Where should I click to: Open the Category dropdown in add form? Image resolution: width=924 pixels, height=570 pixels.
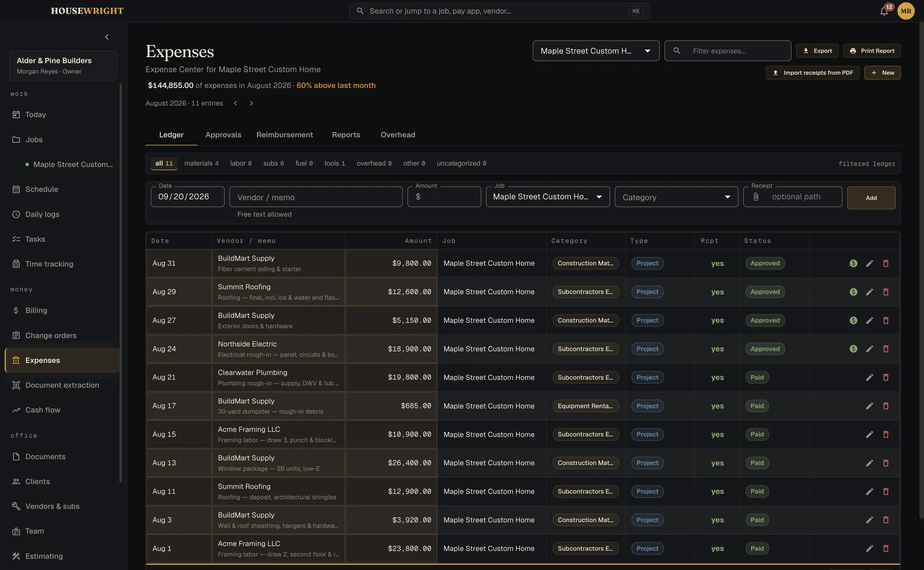click(x=676, y=197)
